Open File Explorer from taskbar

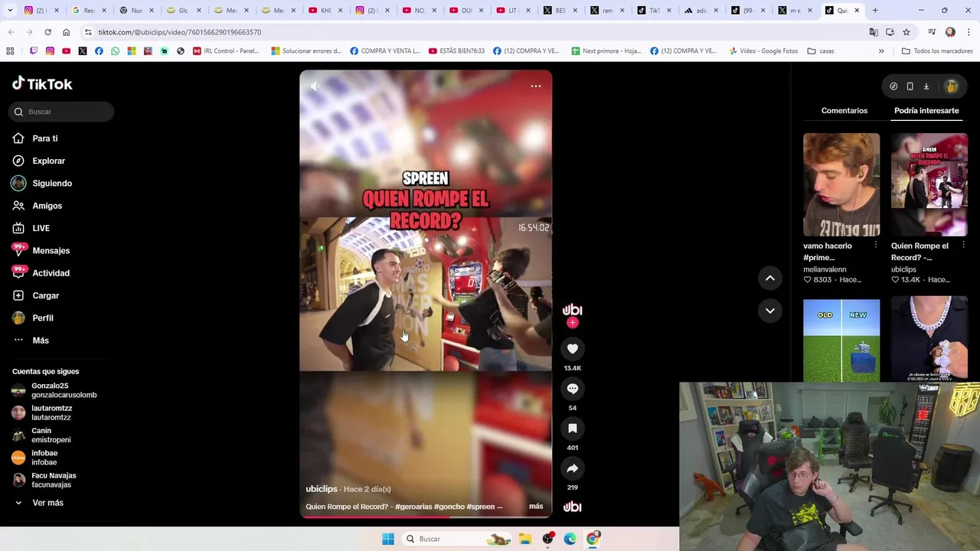[525, 539]
